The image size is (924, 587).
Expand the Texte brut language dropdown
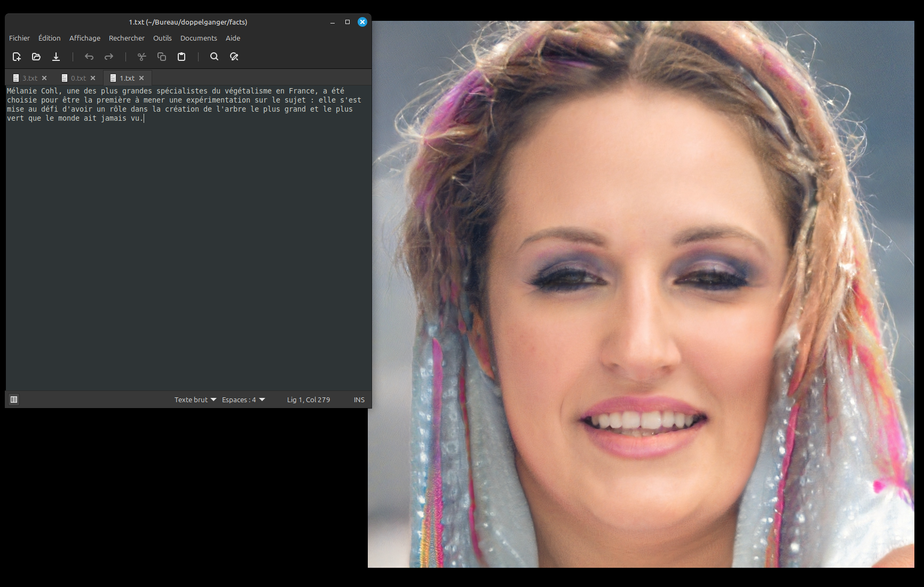tap(195, 400)
